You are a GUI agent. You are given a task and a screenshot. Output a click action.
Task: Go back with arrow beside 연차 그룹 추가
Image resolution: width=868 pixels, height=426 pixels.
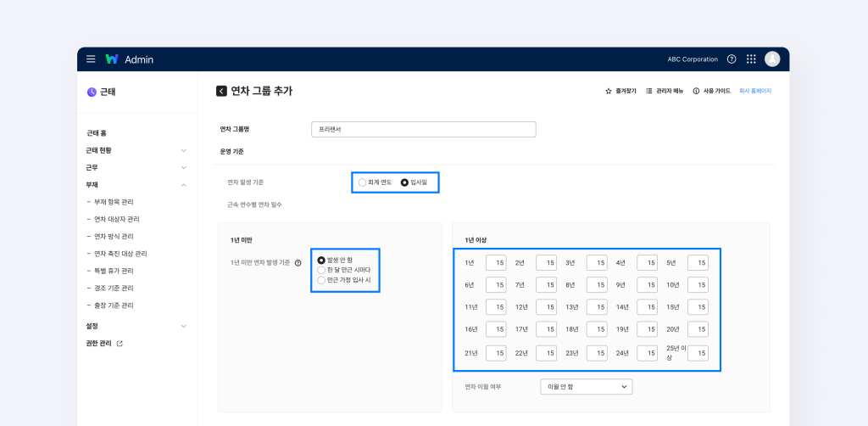221,91
